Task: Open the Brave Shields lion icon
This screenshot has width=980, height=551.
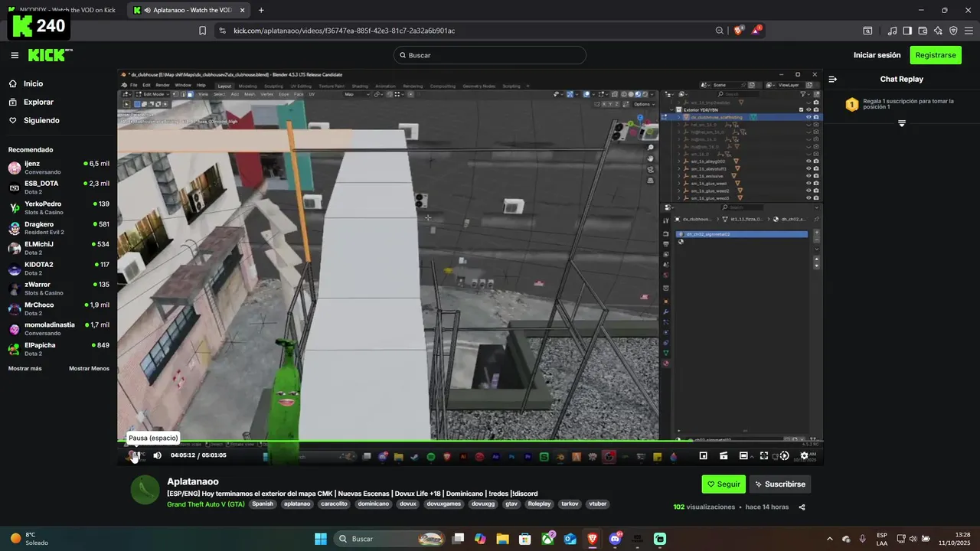Action: pyautogui.click(x=738, y=31)
